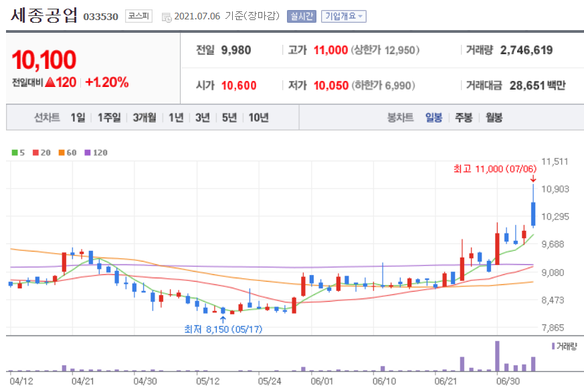
Task: Click the high price value 11,000
Action: [x=330, y=50]
